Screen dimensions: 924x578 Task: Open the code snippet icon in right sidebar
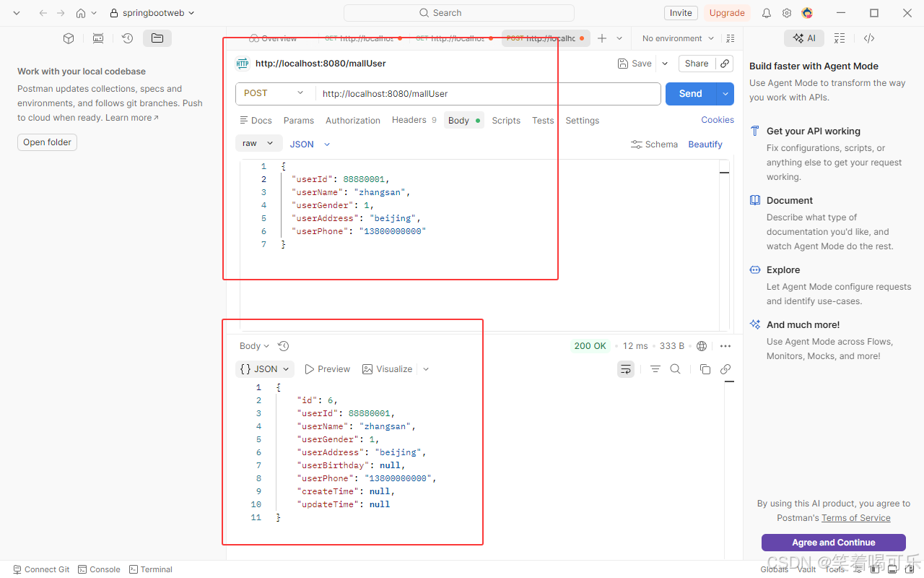click(x=869, y=38)
